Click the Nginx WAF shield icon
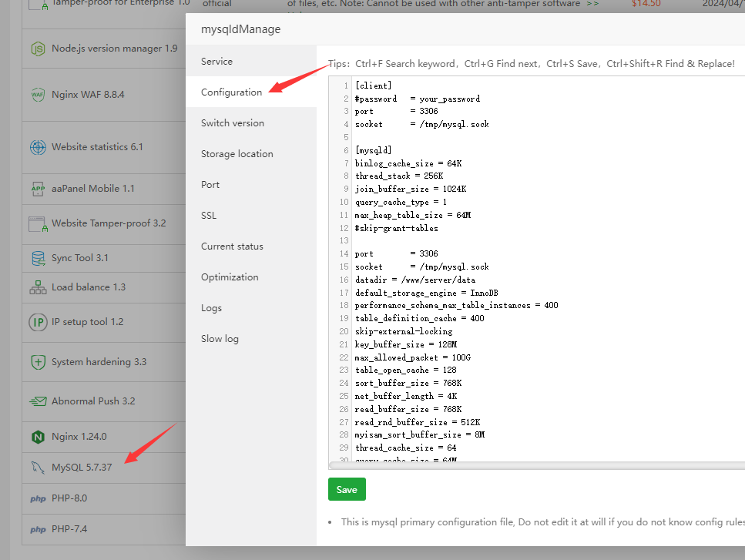 tap(38, 95)
